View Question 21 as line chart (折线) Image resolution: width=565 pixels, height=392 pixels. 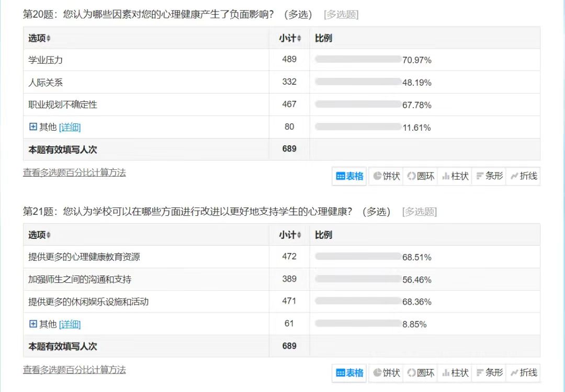click(523, 373)
